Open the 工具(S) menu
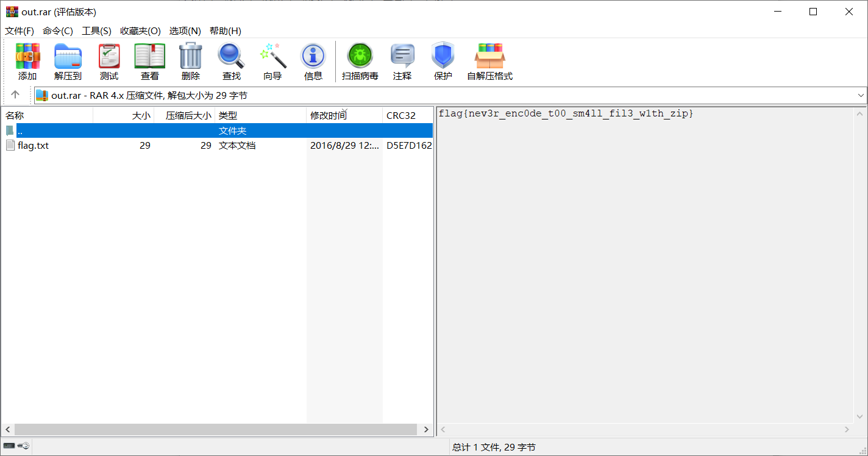 coord(97,31)
